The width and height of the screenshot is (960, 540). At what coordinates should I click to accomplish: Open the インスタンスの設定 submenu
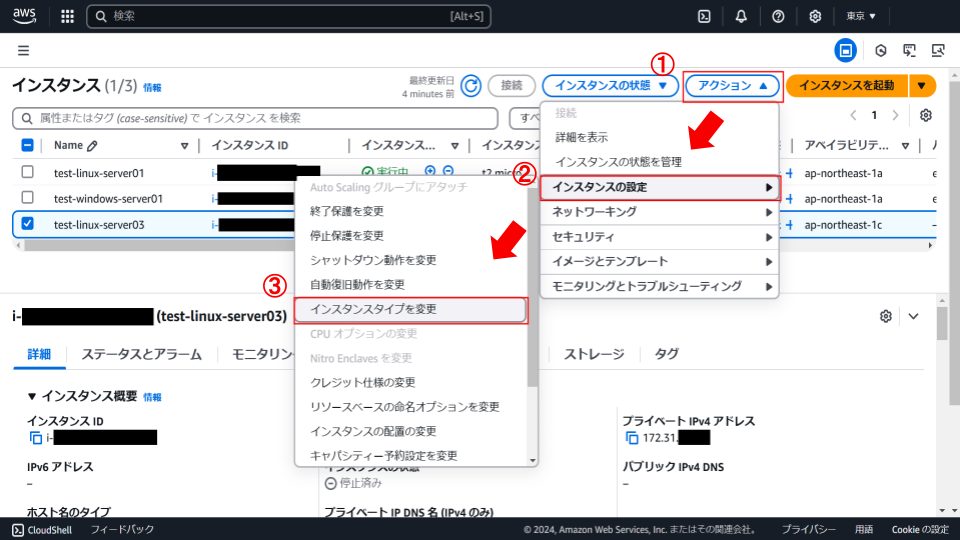pos(660,187)
